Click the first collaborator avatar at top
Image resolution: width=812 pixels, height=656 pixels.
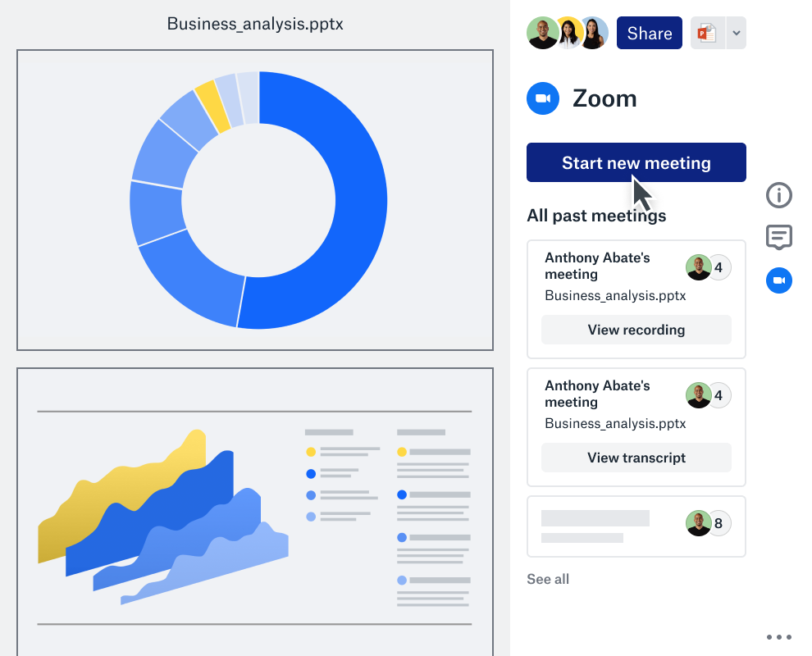point(542,34)
